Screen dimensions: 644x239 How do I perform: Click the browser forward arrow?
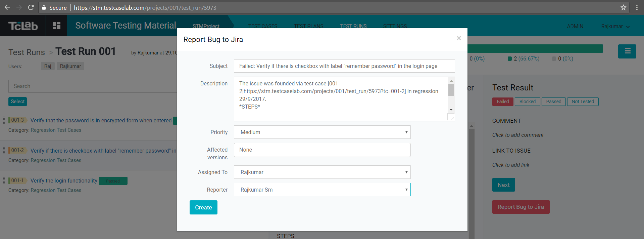click(19, 7)
